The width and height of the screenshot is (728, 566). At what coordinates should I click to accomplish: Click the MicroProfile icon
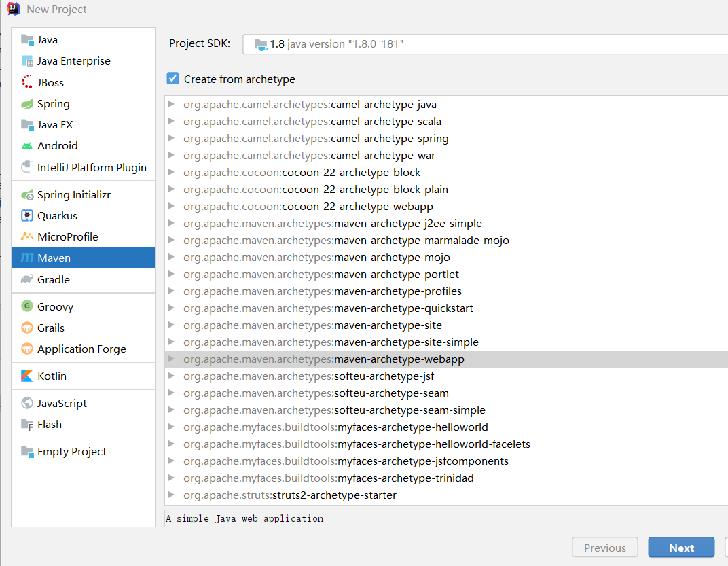pyautogui.click(x=27, y=236)
